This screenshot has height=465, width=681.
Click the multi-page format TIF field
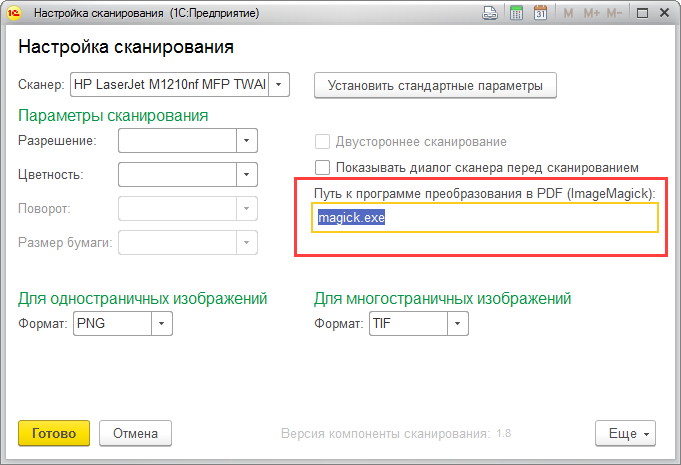408,323
